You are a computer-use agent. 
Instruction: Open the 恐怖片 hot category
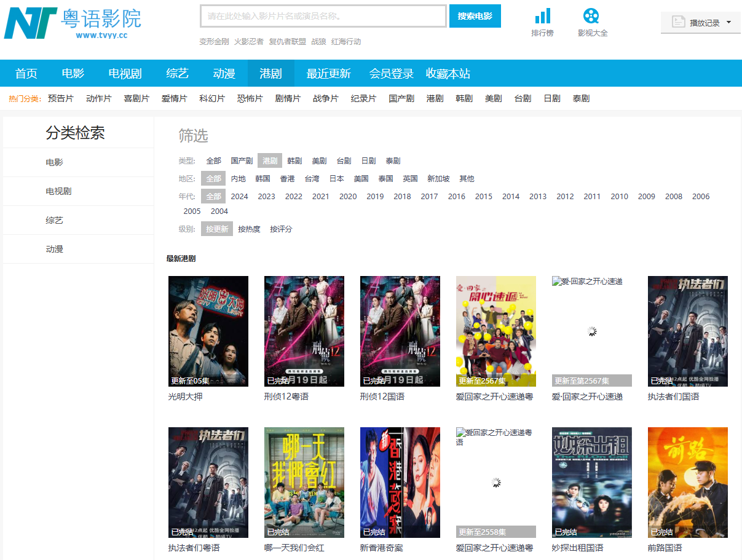click(250, 98)
